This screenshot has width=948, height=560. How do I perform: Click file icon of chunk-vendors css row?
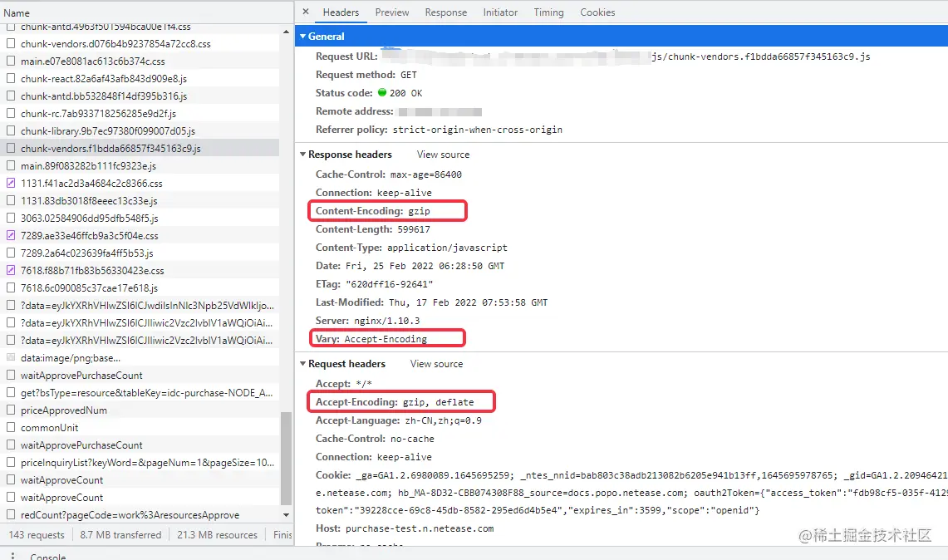(11, 43)
